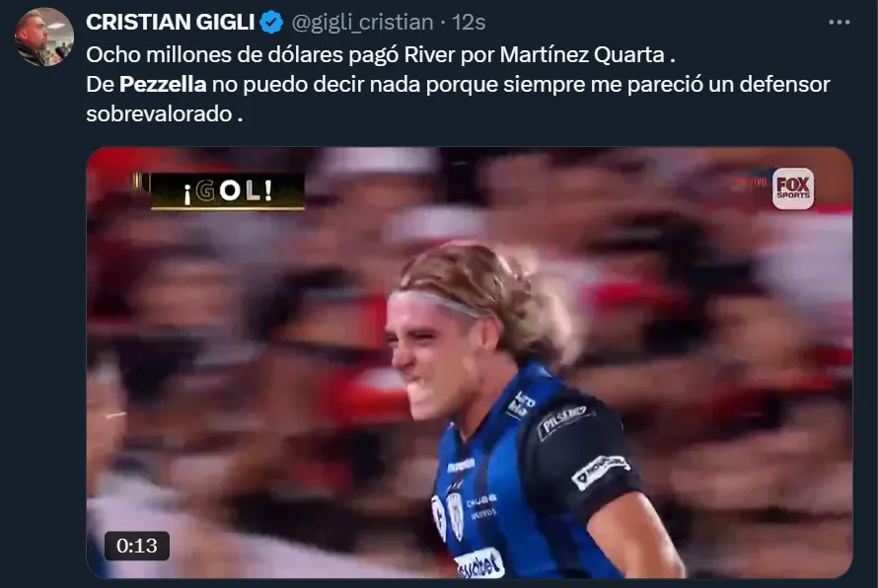Click the sponsor logo at jersey bottom

[479, 564]
